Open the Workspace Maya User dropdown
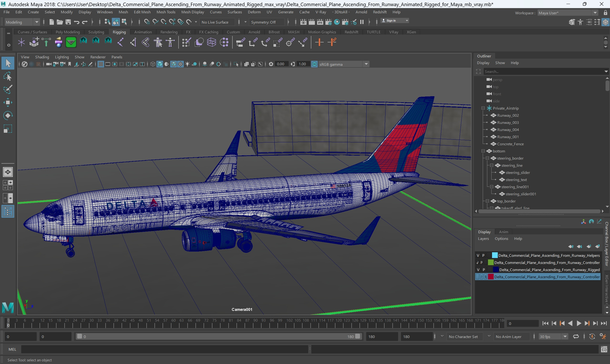This screenshot has height=364, width=610. click(x=568, y=13)
